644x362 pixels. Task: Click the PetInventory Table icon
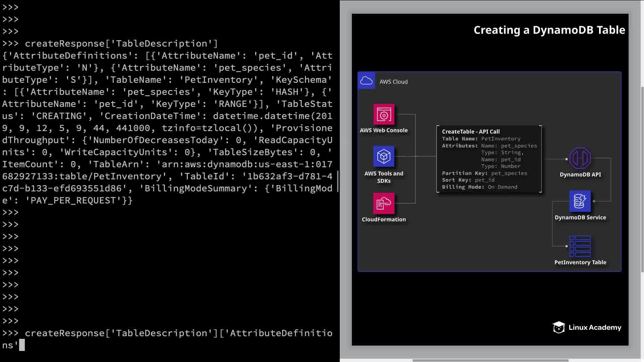pyautogui.click(x=580, y=246)
